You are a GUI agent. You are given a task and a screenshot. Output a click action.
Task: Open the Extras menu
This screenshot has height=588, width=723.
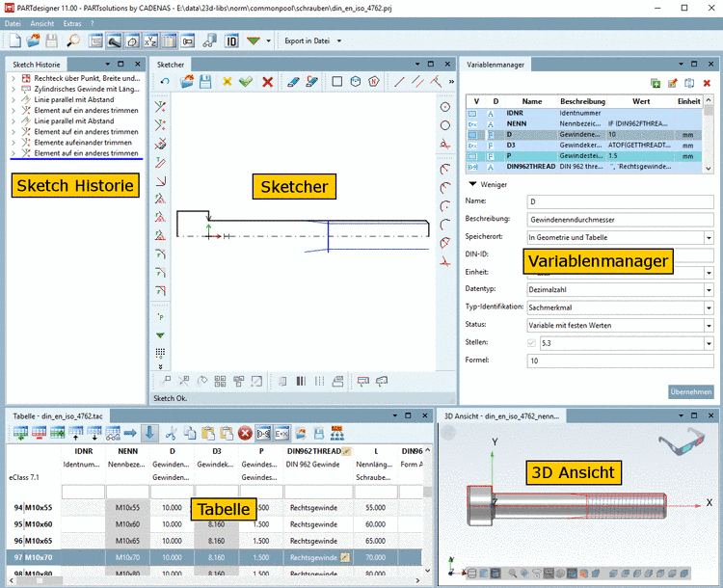72,23
